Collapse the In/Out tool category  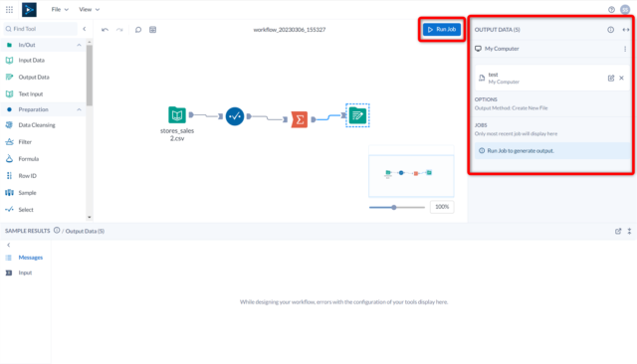click(x=79, y=45)
